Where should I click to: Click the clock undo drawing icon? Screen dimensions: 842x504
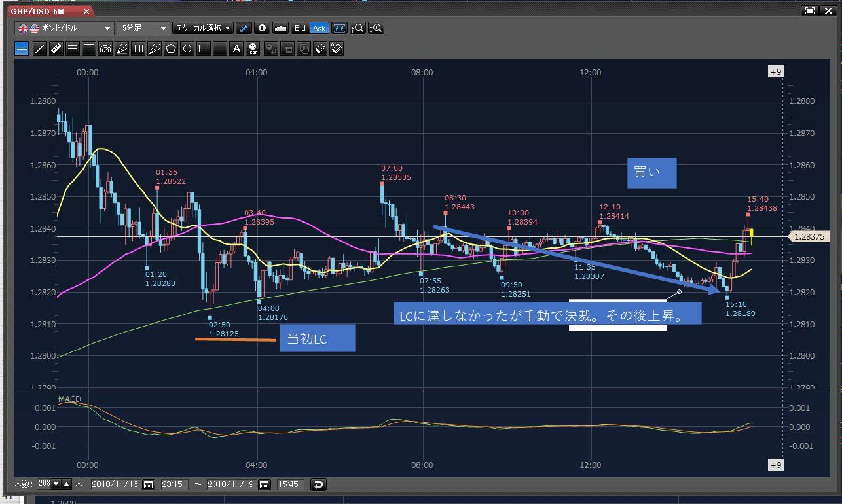(x=271, y=48)
